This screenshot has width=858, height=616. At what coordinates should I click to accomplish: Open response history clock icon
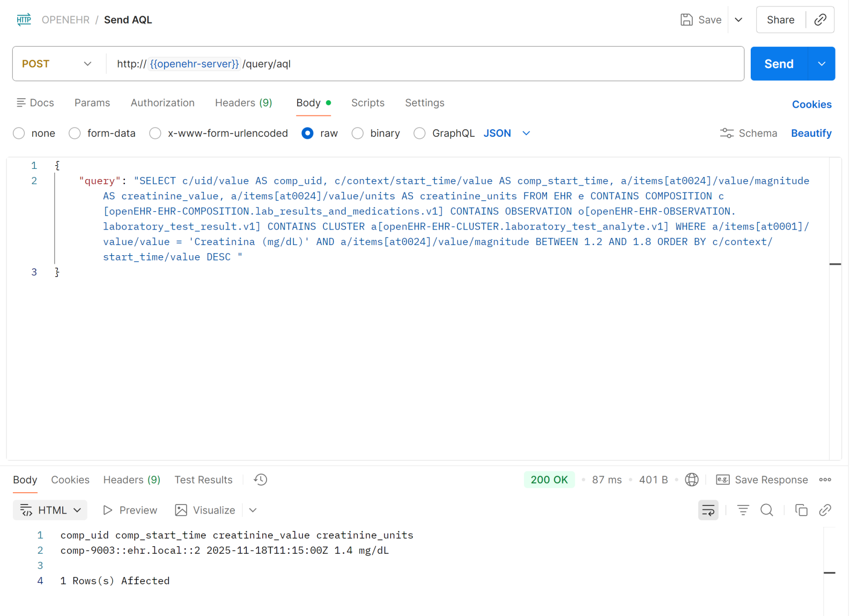tap(261, 480)
